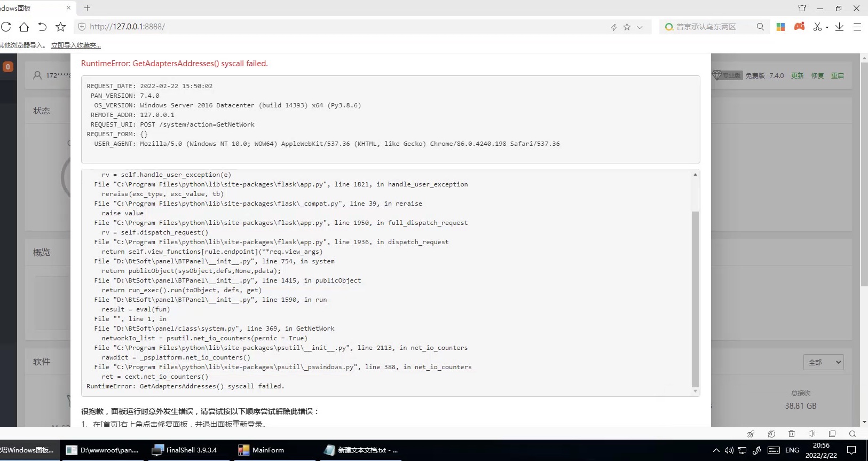This screenshot has height=461, width=868.
Task: Click the trash can icon in status bar
Action: (792, 434)
